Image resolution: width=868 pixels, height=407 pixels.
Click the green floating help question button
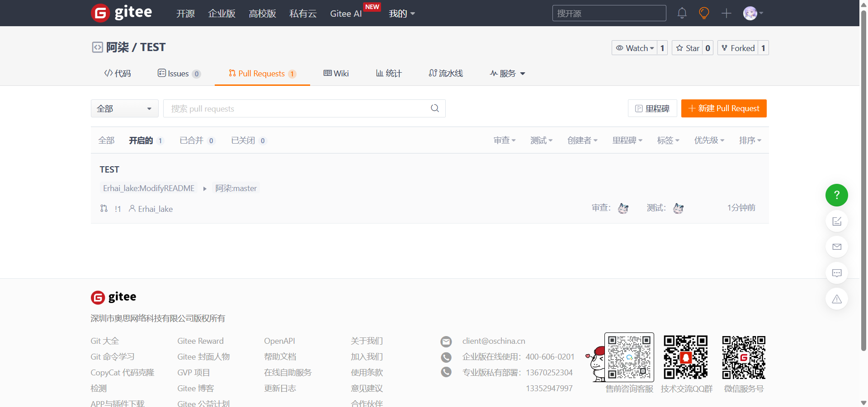(x=836, y=195)
